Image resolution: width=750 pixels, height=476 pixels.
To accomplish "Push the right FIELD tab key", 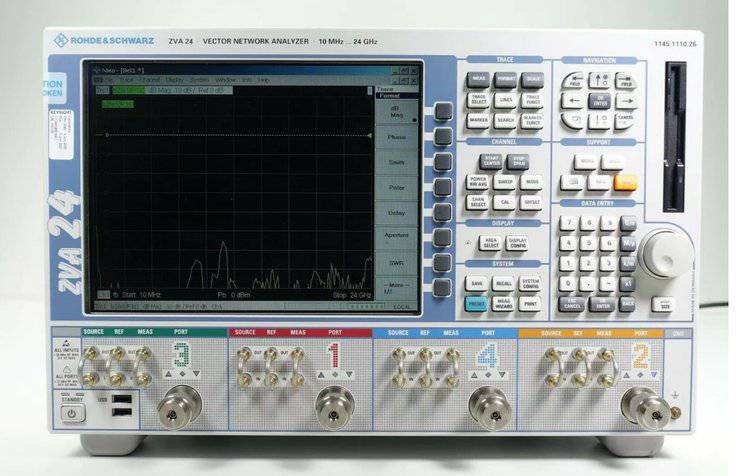I will [626, 81].
